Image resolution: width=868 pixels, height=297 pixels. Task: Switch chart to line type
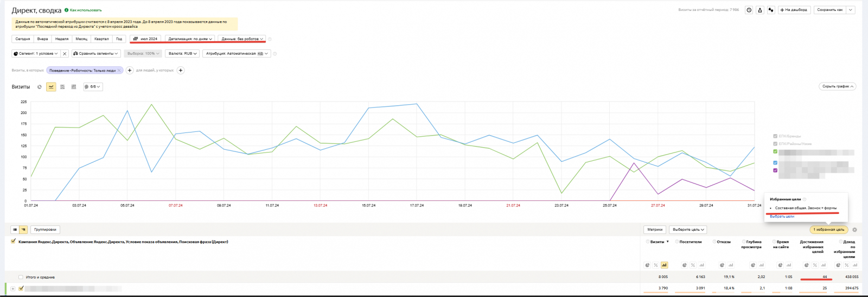click(x=51, y=87)
